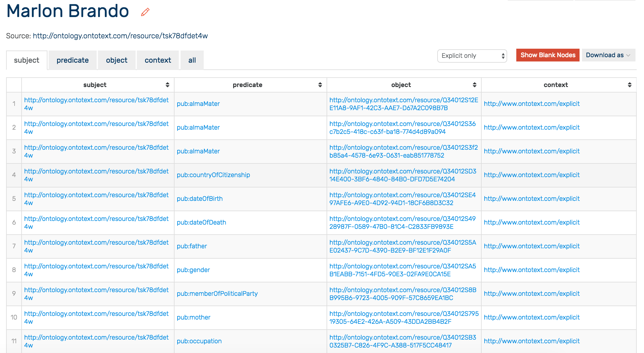Open object link ending 02FA9E0CA15E

pyautogui.click(x=403, y=270)
